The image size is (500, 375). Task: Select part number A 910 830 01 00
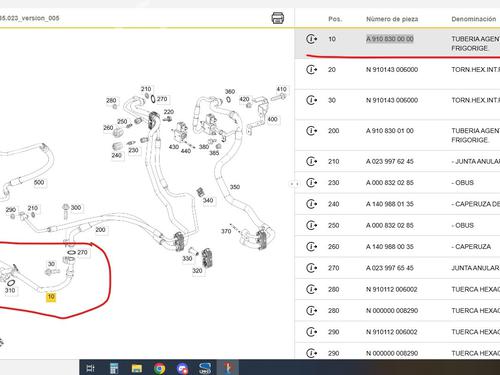tap(390, 131)
